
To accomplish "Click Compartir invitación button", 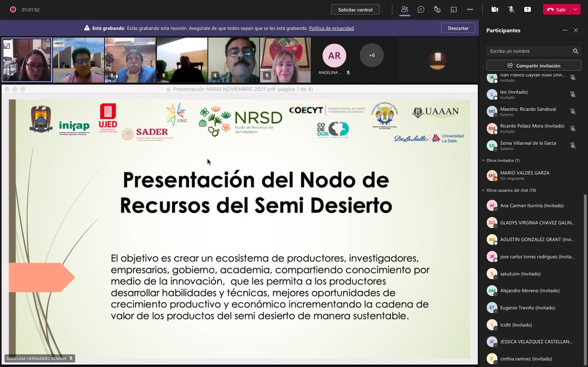I will (x=534, y=65).
